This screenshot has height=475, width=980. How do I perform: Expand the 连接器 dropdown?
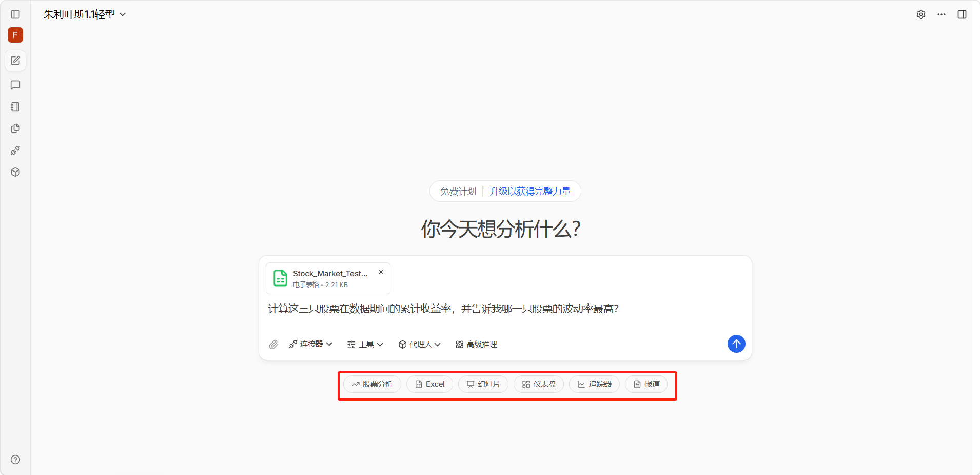coord(310,344)
